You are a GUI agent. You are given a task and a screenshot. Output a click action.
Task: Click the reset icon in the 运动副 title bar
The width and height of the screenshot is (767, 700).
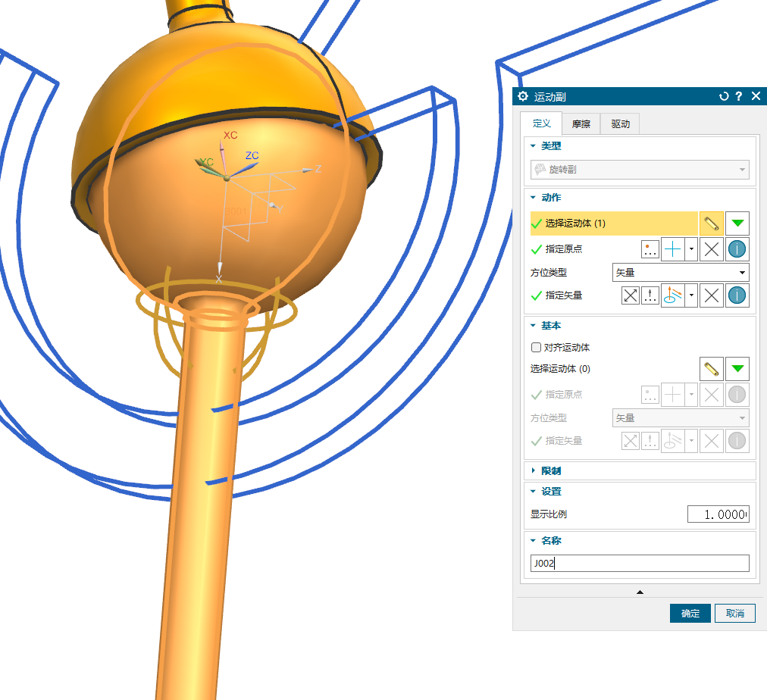[x=724, y=96]
